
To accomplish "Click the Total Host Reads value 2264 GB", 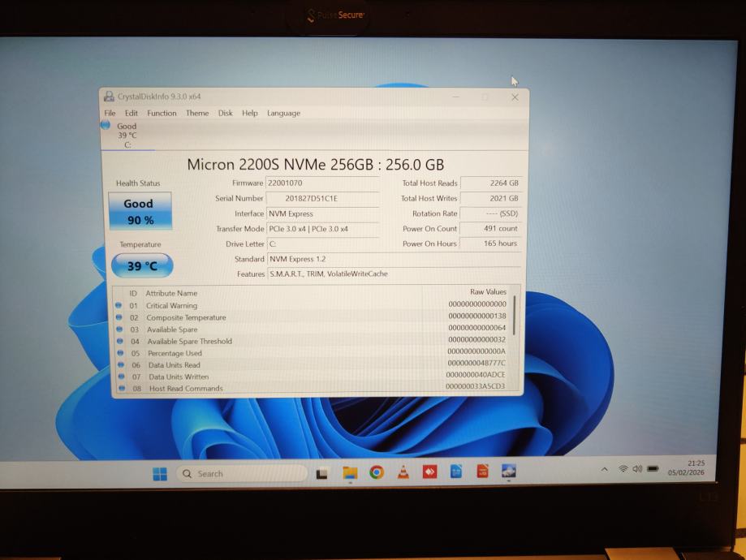I will coord(490,183).
